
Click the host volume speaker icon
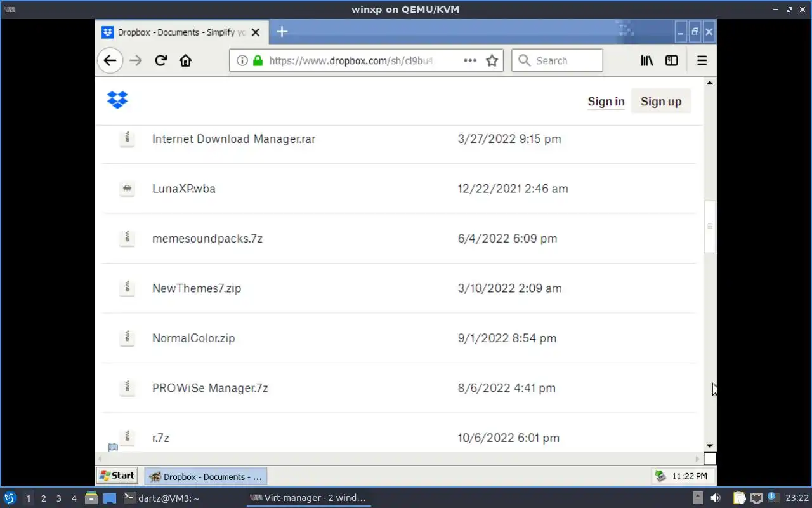[x=716, y=498]
